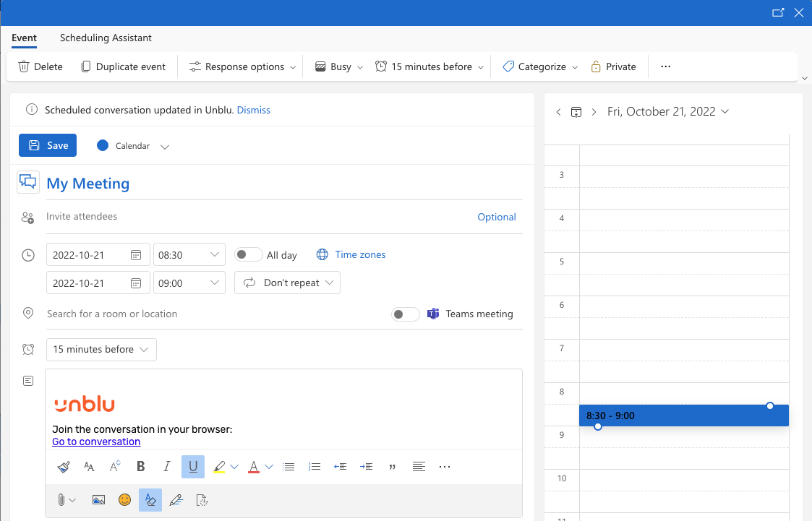Open the Response options menu

[x=243, y=66]
